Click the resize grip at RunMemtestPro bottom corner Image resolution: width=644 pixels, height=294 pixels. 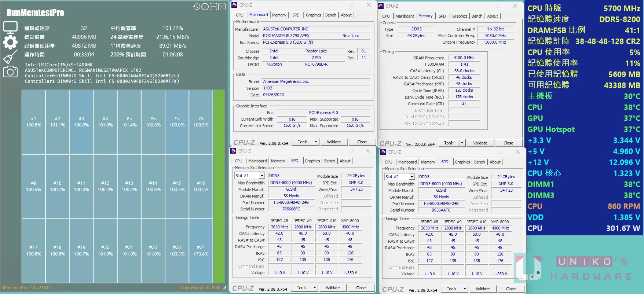[224, 289]
